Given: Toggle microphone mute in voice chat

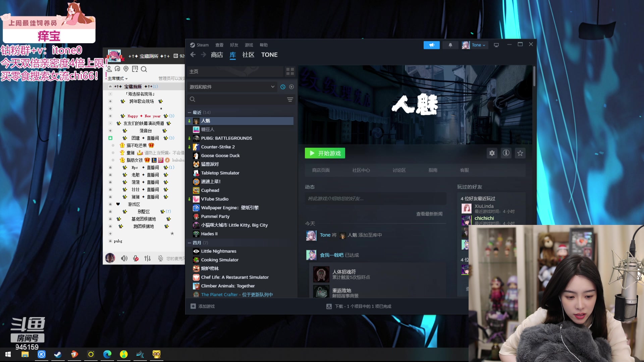Looking at the screenshot, I should point(136,258).
